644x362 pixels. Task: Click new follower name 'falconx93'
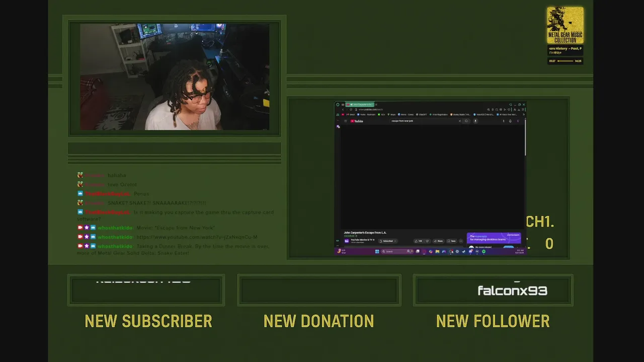click(x=512, y=291)
